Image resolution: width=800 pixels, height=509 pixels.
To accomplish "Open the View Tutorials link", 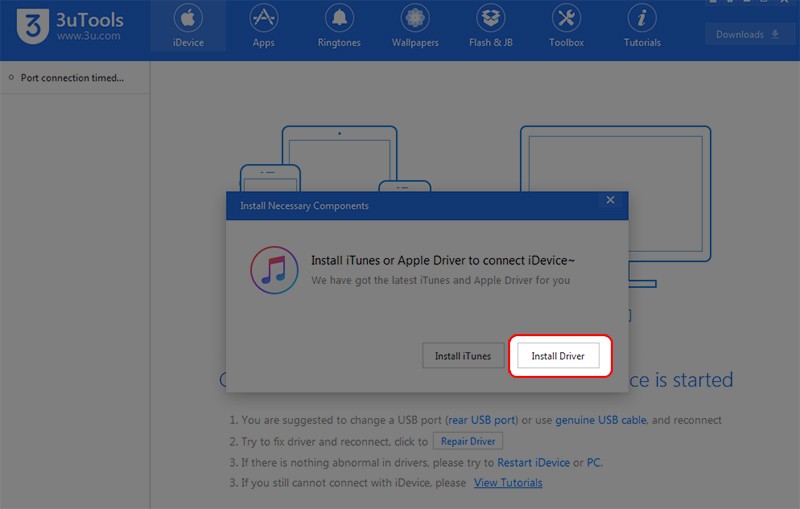I will [x=508, y=483].
